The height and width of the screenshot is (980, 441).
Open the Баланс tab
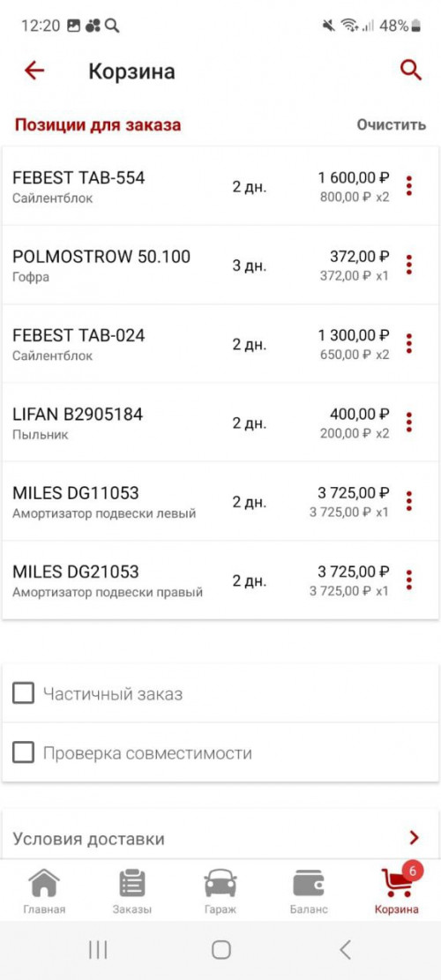pyautogui.click(x=309, y=891)
